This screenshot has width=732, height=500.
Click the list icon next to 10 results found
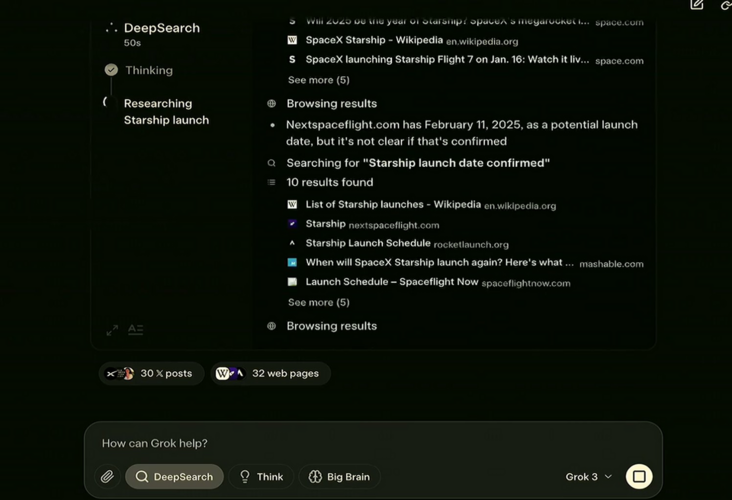[271, 182]
